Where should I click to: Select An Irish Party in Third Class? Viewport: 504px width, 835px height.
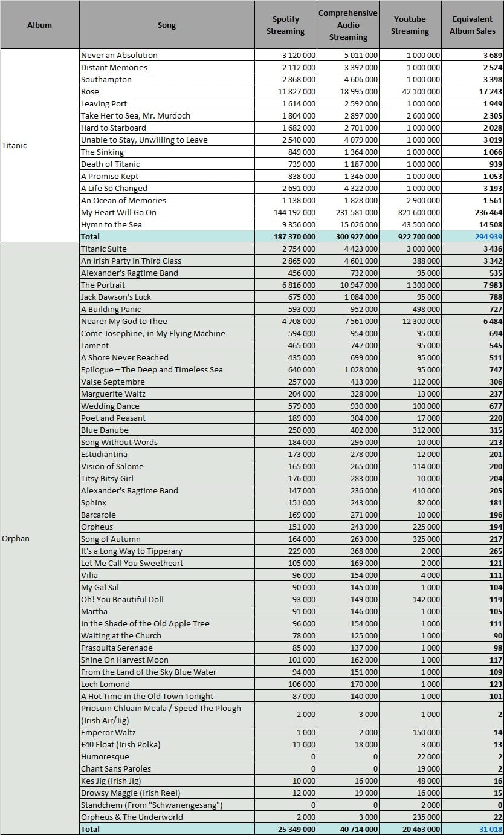click(131, 261)
